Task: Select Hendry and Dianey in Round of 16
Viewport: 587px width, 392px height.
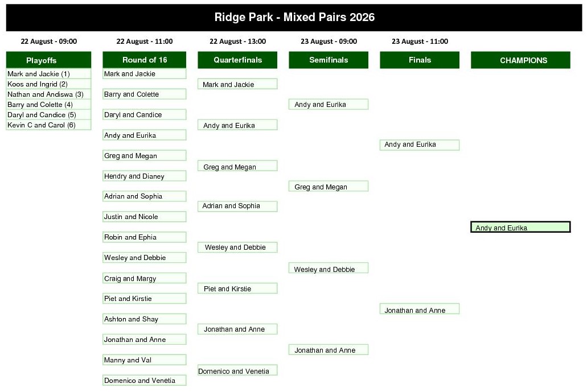Action: pyautogui.click(x=144, y=176)
